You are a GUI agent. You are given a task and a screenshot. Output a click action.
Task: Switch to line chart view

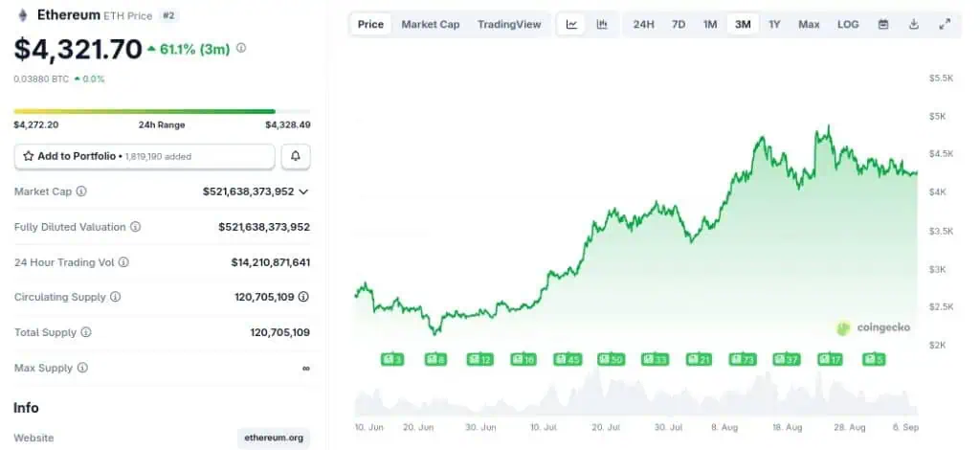point(571,24)
